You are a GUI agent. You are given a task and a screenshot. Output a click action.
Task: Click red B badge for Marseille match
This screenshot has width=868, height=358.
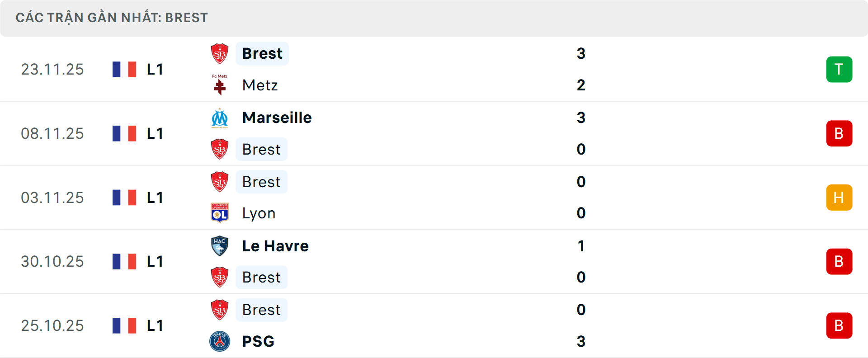coord(839,134)
